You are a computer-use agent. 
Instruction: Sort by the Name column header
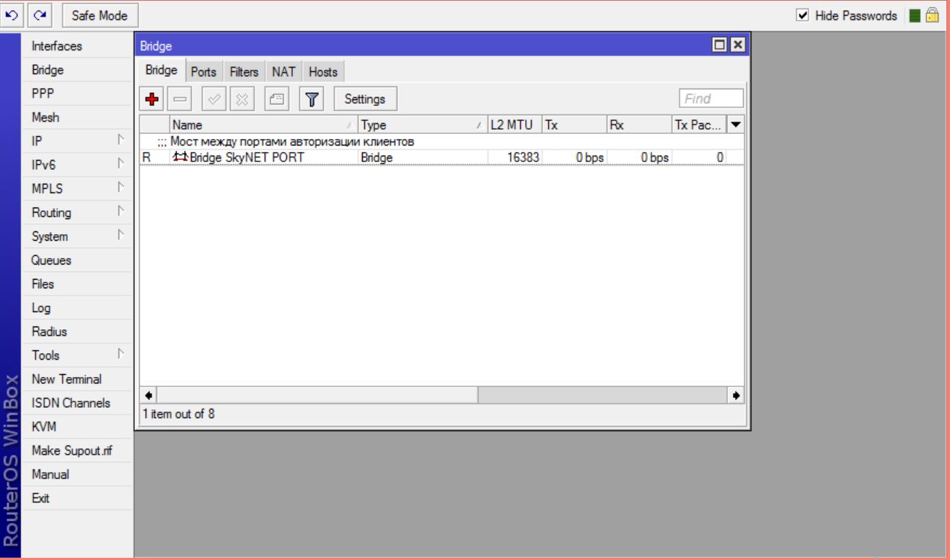tap(263, 124)
